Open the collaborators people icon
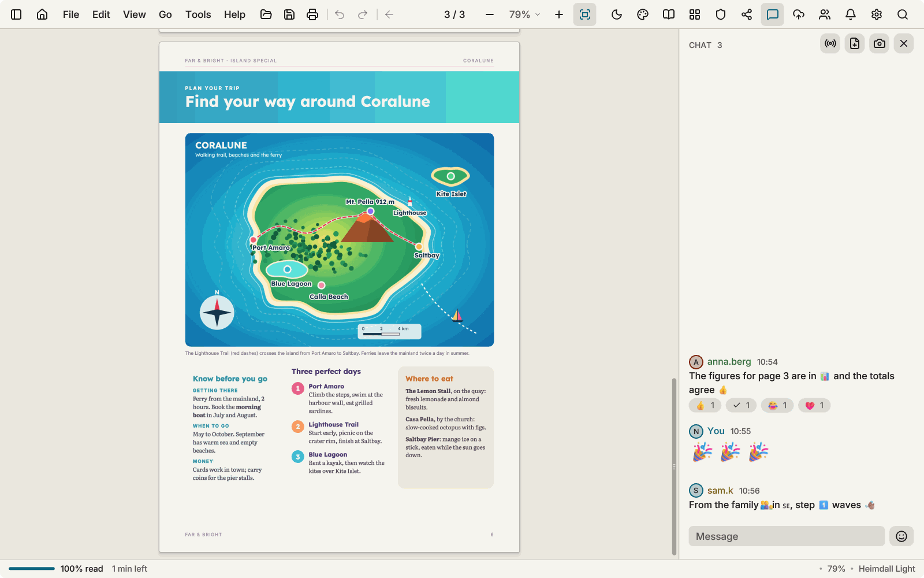 [825, 14]
